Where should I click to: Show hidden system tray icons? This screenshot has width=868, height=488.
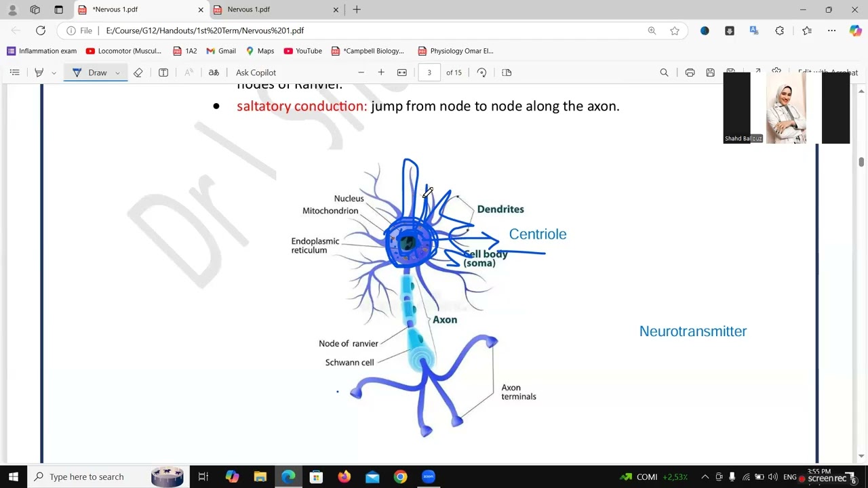(705, 476)
